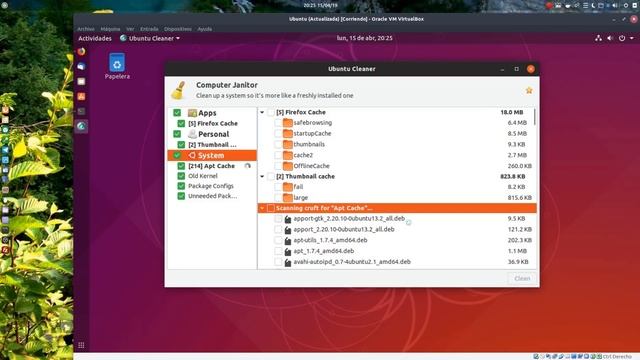Screen dimensions: 640x360
Task: Select the System category row
Action: 212,155
